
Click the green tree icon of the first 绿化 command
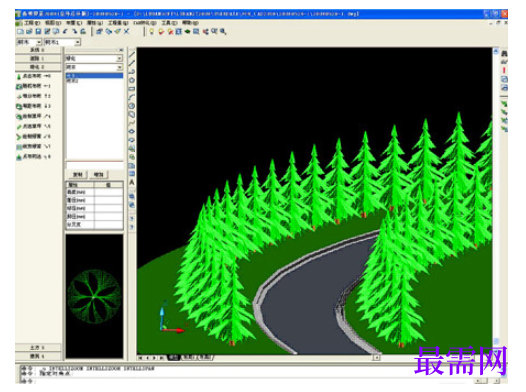[19, 76]
